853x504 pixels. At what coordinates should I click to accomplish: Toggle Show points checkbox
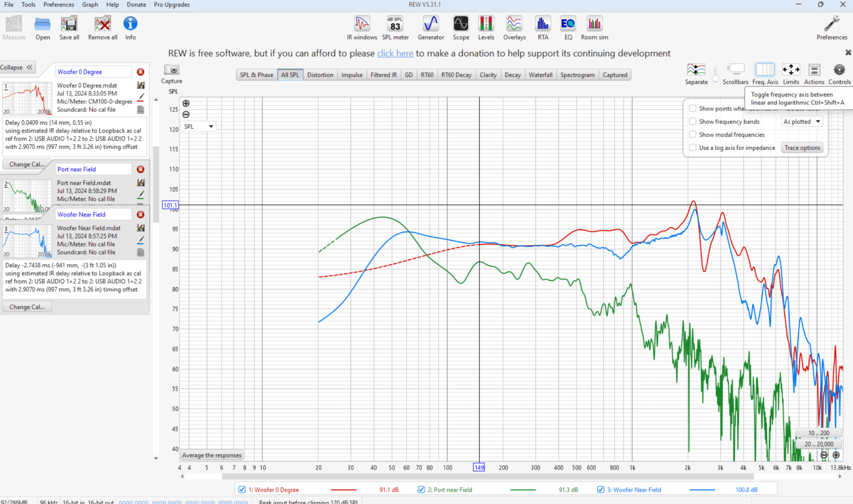[x=693, y=108]
